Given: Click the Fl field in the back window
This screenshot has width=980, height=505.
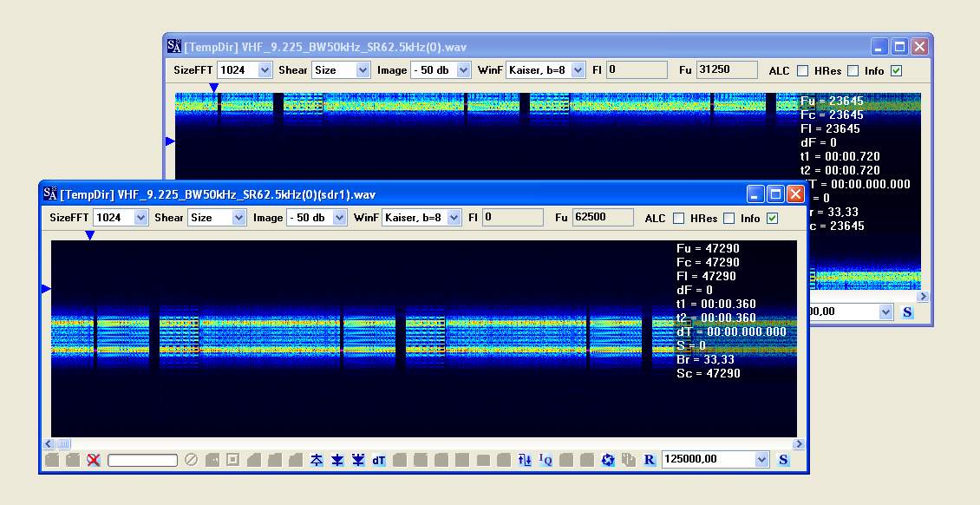Looking at the screenshot, I should pos(637,70).
